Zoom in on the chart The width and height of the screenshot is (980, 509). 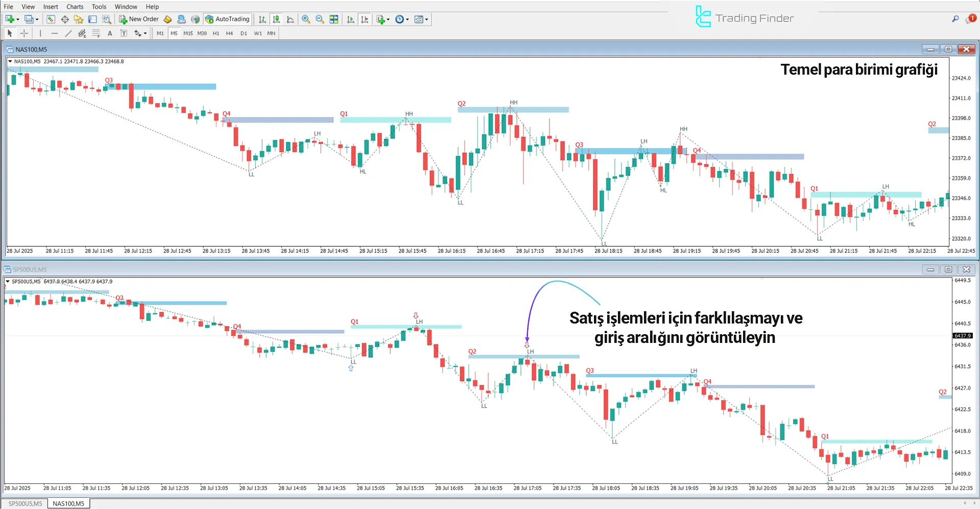[x=306, y=19]
